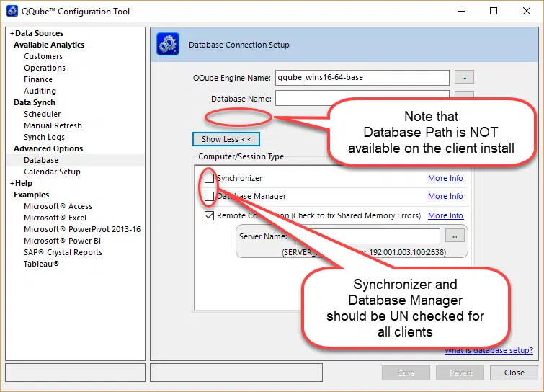The width and height of the screenshot is (544, 392).
Task: Uncheck the Remote Connection checkbox
Action: pyautogui.click(x=209, y=215)
